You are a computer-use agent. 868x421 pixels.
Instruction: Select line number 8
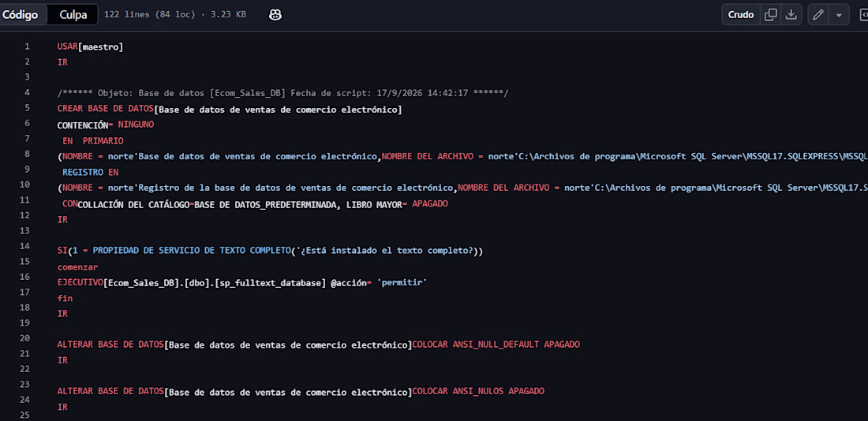tap(27, 155)
